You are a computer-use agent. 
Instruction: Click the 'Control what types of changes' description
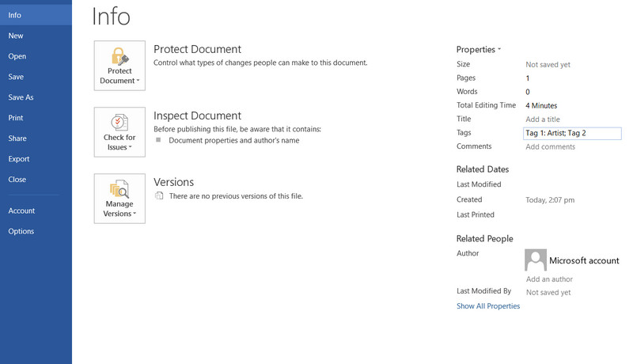click(260, 63)
